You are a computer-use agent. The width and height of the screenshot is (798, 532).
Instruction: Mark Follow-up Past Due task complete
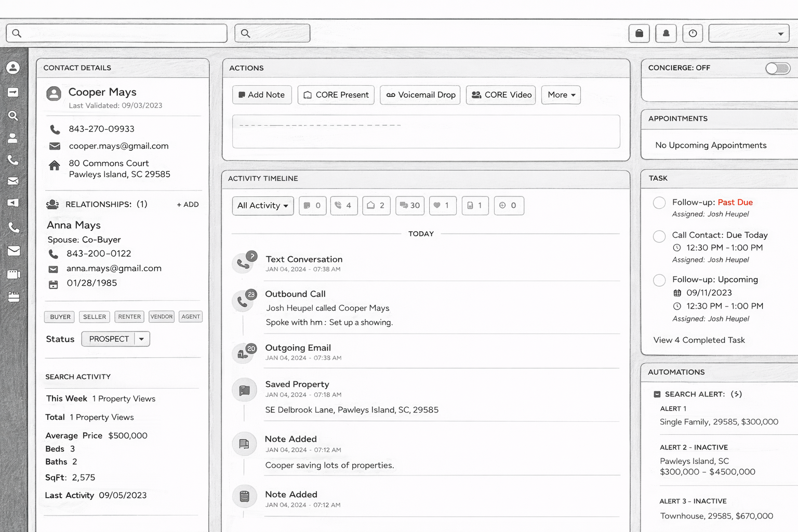coord(659,203)
